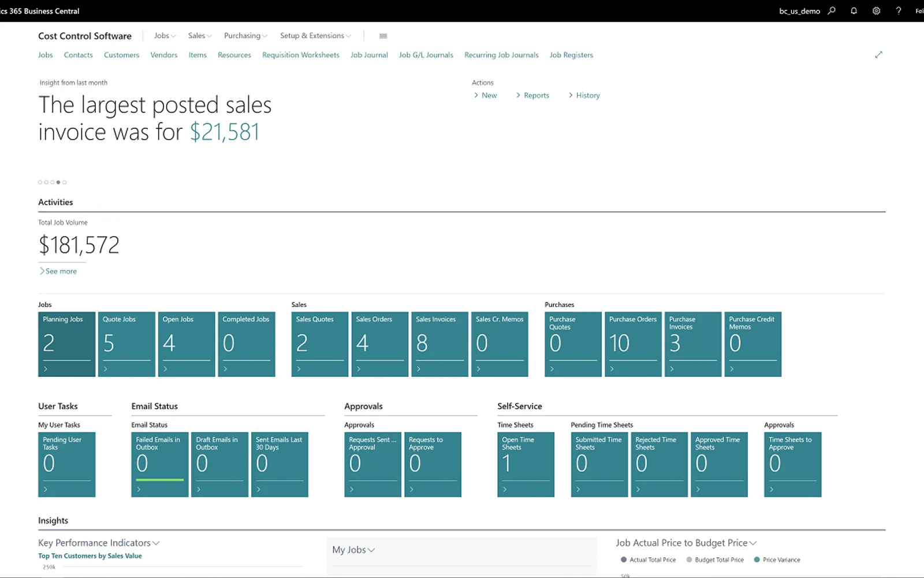This screenshot has width=924, height=578.
Task: Open the Pending User Tasks tile
Action: tap(67, 465)
